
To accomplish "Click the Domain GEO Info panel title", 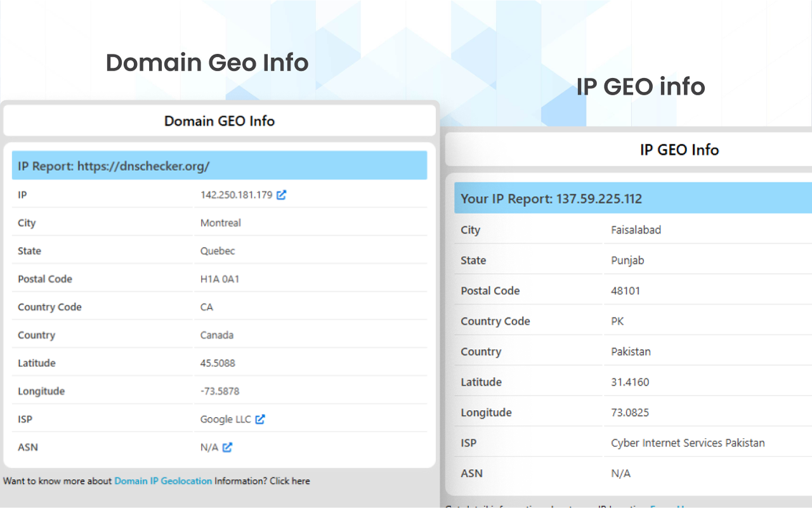I will (219, 121).
